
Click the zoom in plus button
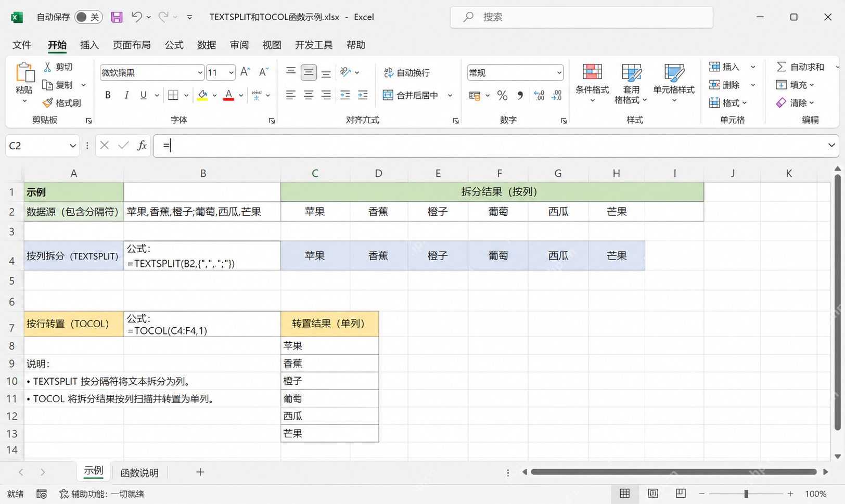[x=790, y=494]
